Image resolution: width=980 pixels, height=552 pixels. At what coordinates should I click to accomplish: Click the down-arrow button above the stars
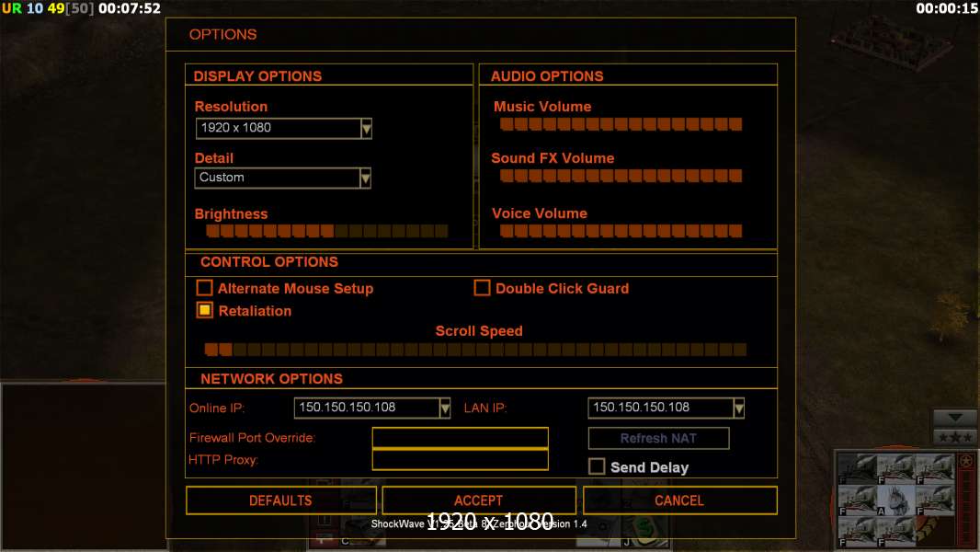coord(955,418)
